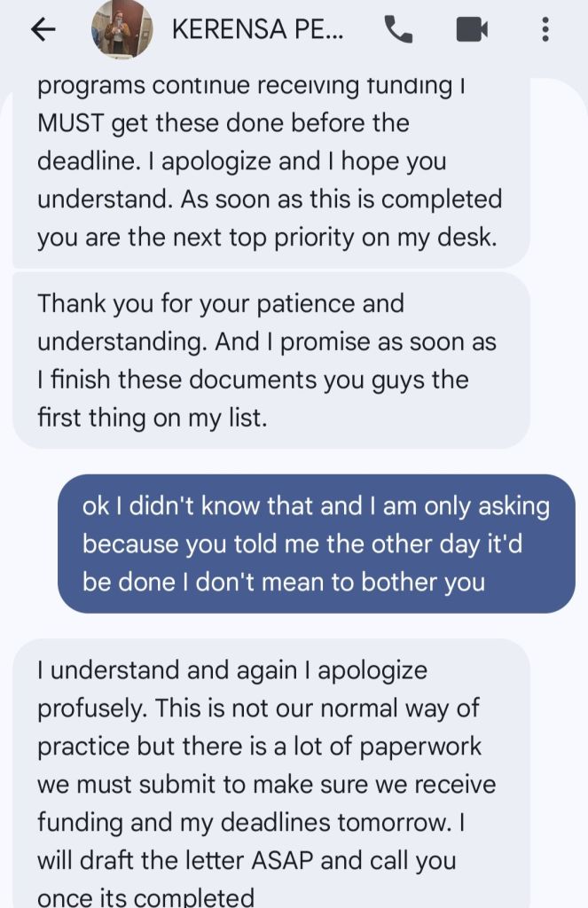Viewport: 588px width, 908px height.
Task: Select the 'Thank you for your patience' message
Action: click(x=266, y=360)
